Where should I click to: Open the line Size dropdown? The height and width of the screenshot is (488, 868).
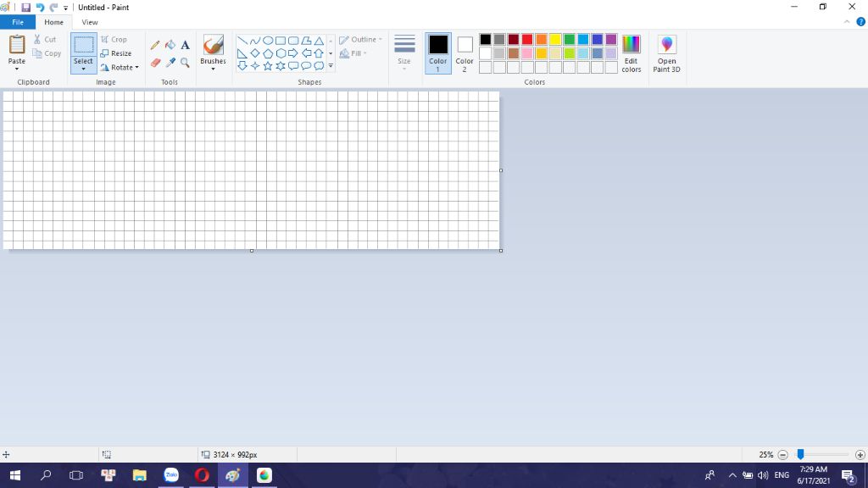click(404, 53)
